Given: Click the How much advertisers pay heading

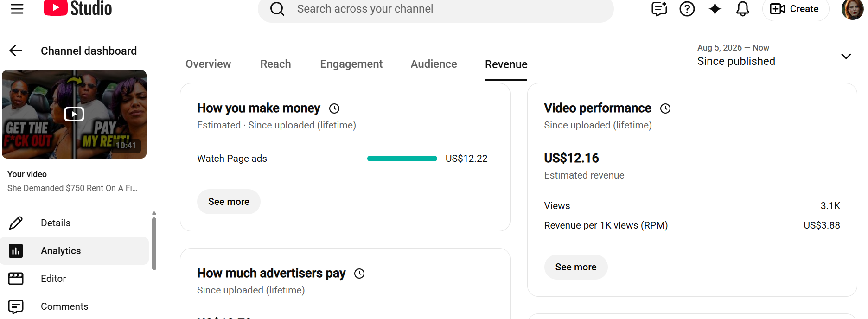Looking at the screenshot, I should click(x=271, y=273).
